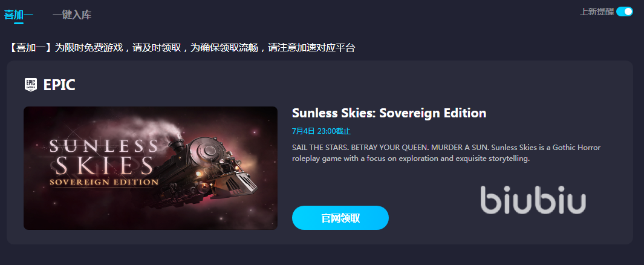
Task: Click the gold SOVEREIGN EDITION banner text
Action: [x=104, y=181]
